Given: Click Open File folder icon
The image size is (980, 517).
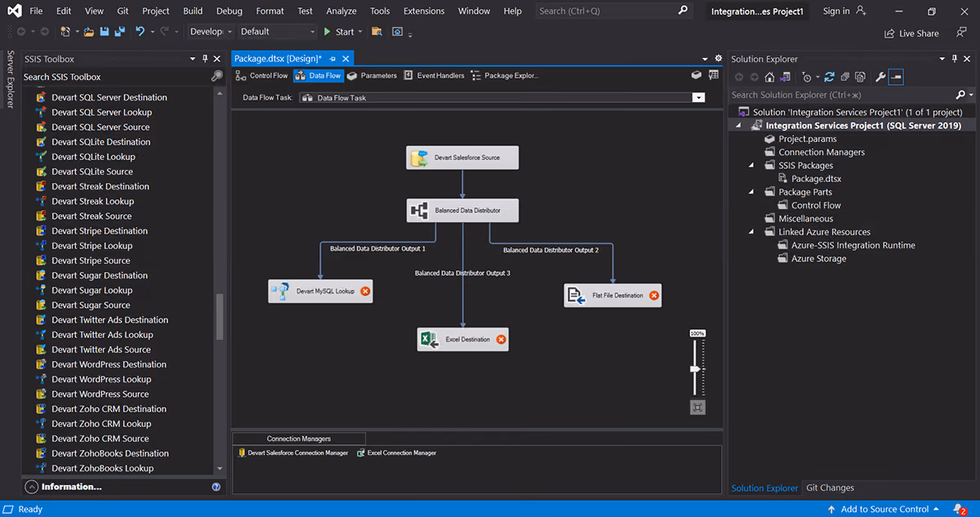Looking at the screenshot, I should [x=88, y=32].
